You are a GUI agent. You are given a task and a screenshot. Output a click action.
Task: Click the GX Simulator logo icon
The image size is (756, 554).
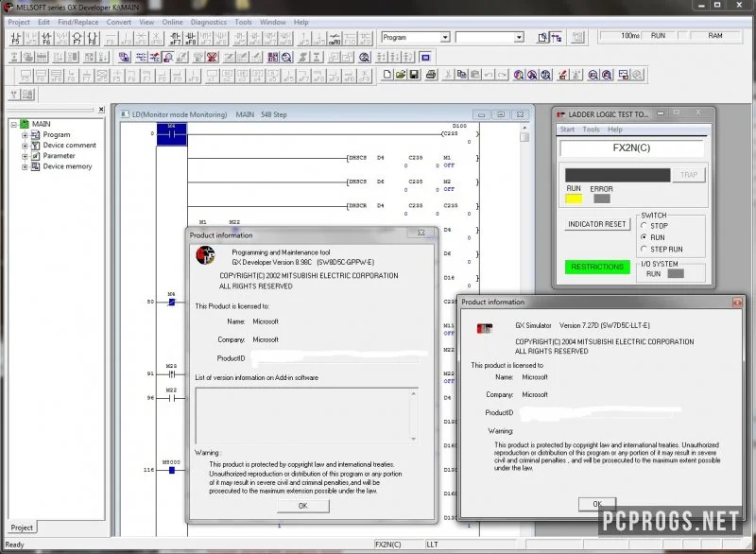click(x=485, y=328)
